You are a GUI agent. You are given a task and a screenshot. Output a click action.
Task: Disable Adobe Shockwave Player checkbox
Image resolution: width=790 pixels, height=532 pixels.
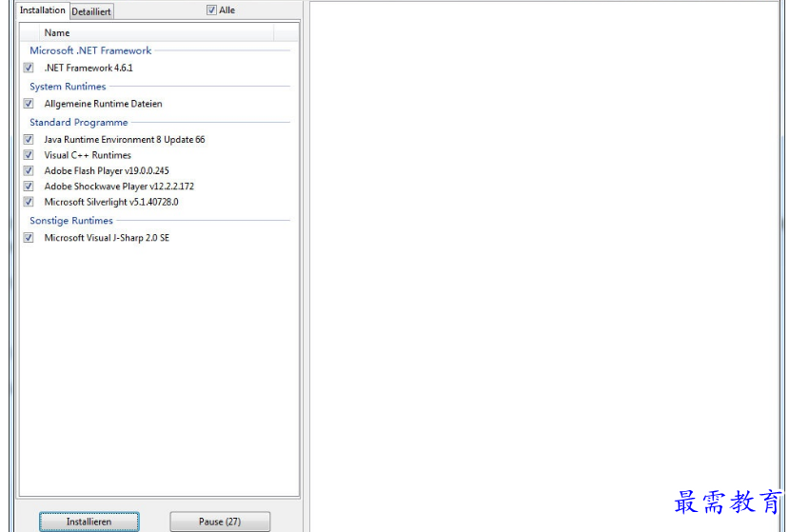pyautogui.click(x=29, y=186)
